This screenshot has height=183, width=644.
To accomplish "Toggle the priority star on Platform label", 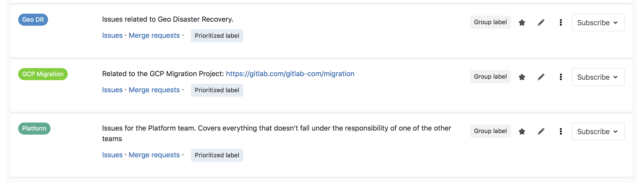I will pyautogui.click(x=522, y=131).
